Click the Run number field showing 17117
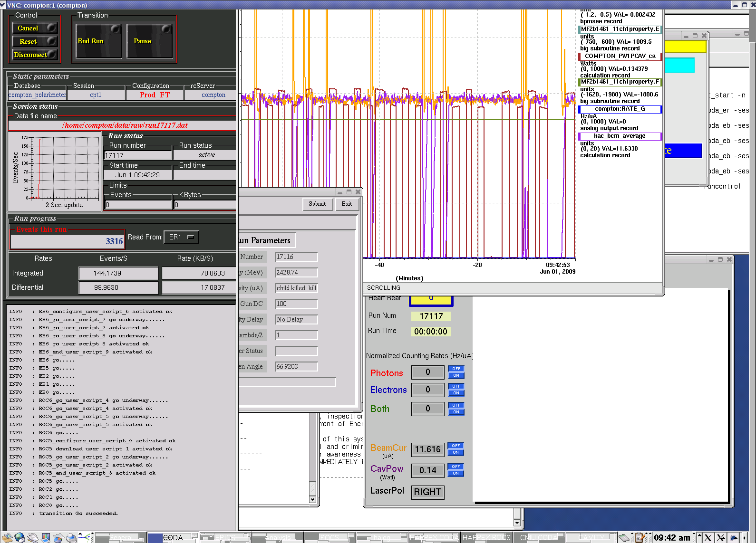The image size is (756, 543). tap(138, 155)
